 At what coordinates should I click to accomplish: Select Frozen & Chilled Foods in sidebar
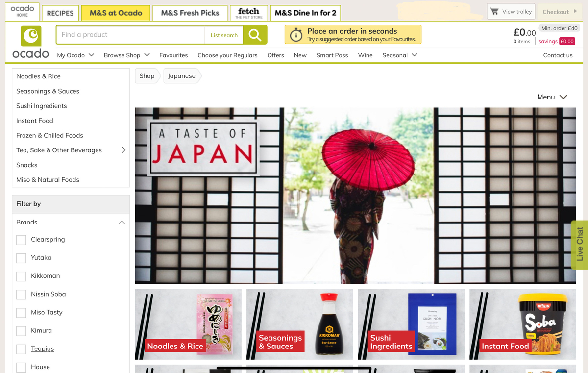[x=49, y=135]
